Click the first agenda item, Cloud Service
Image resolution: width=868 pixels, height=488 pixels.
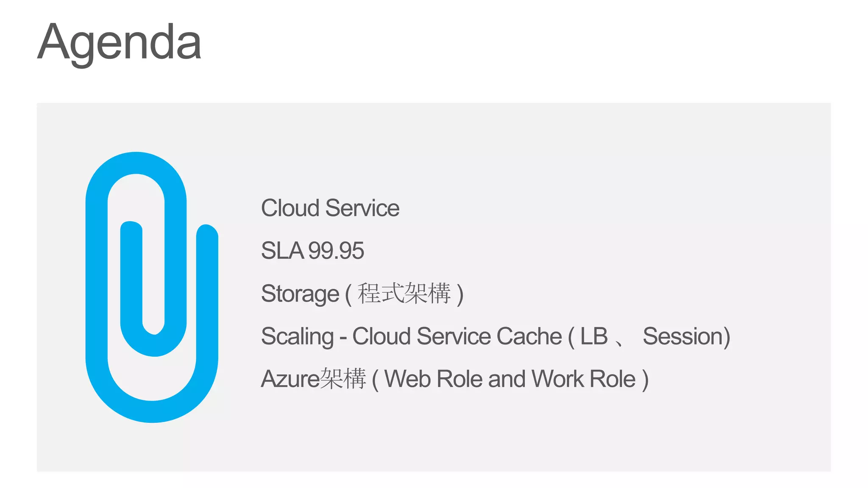click(330, 208)
